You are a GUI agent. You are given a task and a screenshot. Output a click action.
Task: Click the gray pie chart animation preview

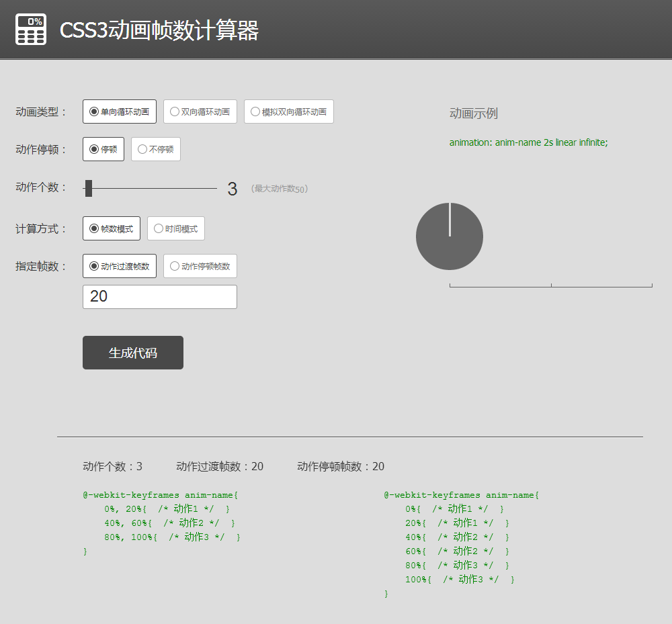pyautogui.click(x=449, y=236)
